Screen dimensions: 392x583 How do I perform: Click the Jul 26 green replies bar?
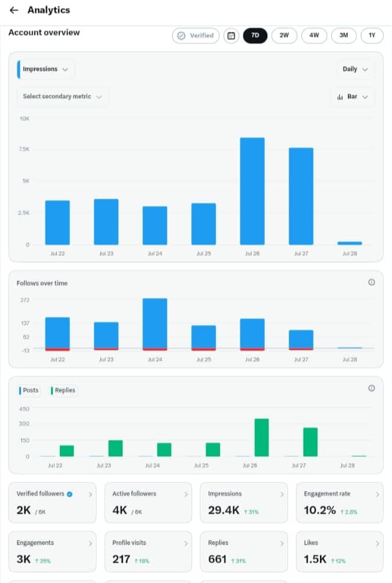261,438
